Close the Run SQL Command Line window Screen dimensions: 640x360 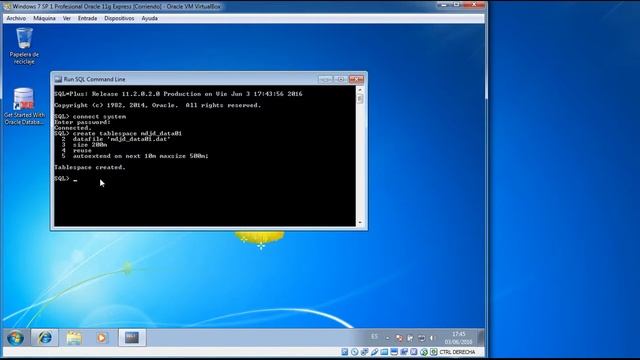pos(356,79)
